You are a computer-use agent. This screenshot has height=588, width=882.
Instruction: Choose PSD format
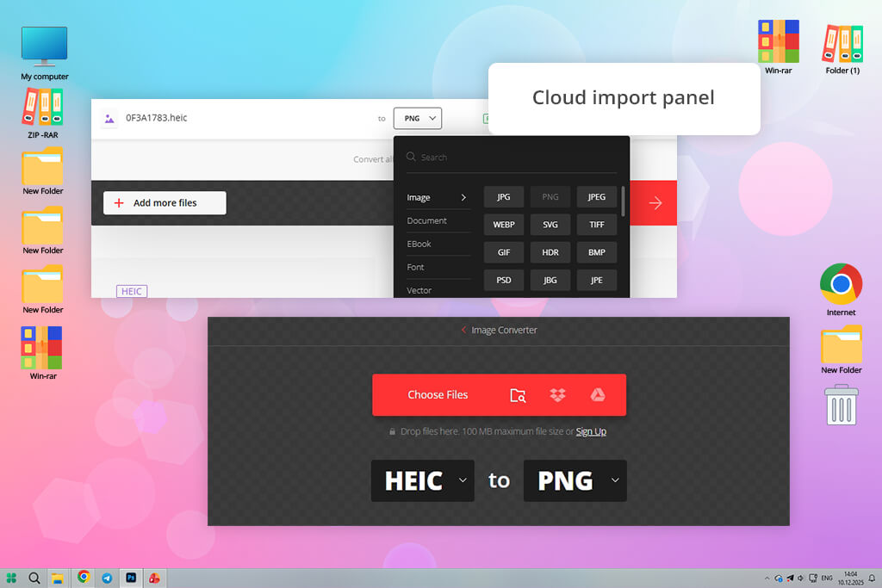point(503,280)
